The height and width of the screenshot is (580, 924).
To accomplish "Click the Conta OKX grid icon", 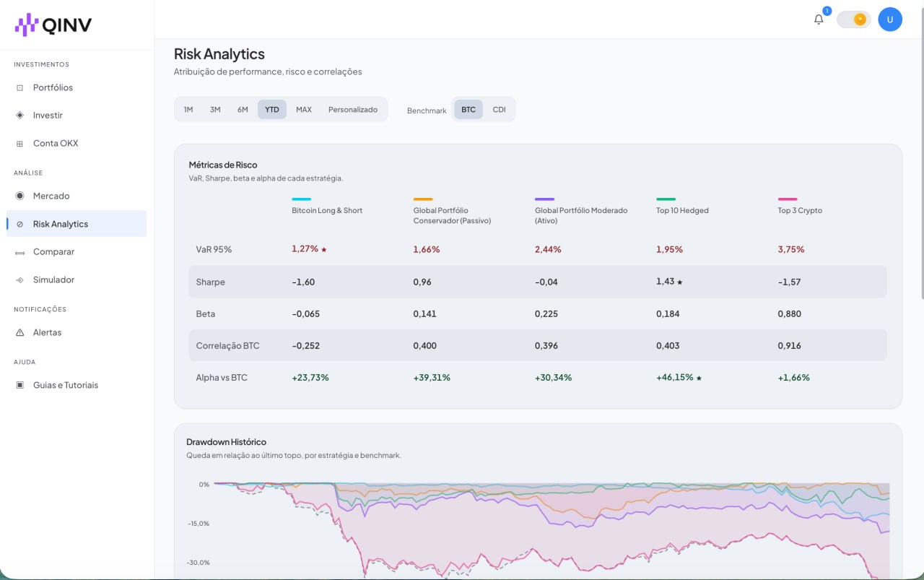I will click(x=19, y=144).
